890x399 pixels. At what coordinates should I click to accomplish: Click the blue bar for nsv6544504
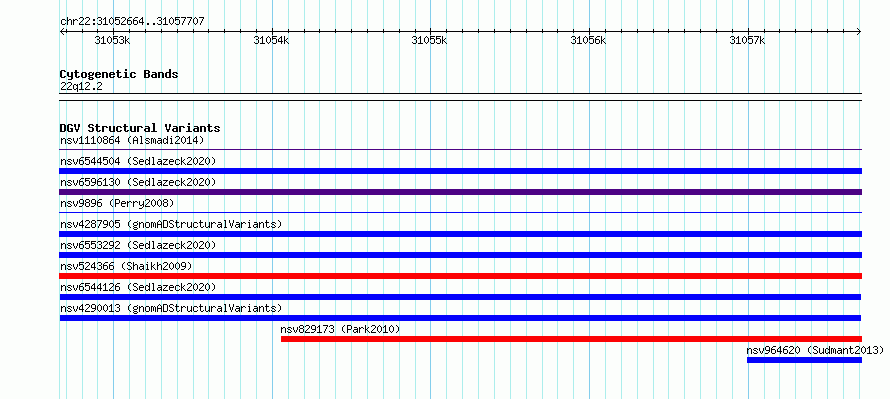pyautogui.click(x=460, y=171)
